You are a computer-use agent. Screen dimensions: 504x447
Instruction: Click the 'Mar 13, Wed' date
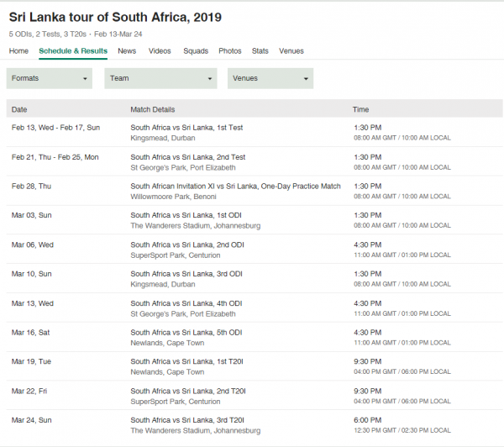(33, 303)
